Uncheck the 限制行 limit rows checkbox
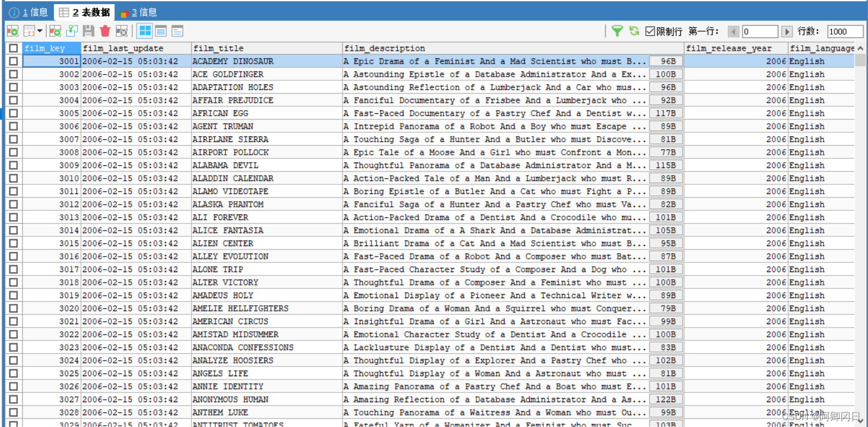 pos(650,31)
